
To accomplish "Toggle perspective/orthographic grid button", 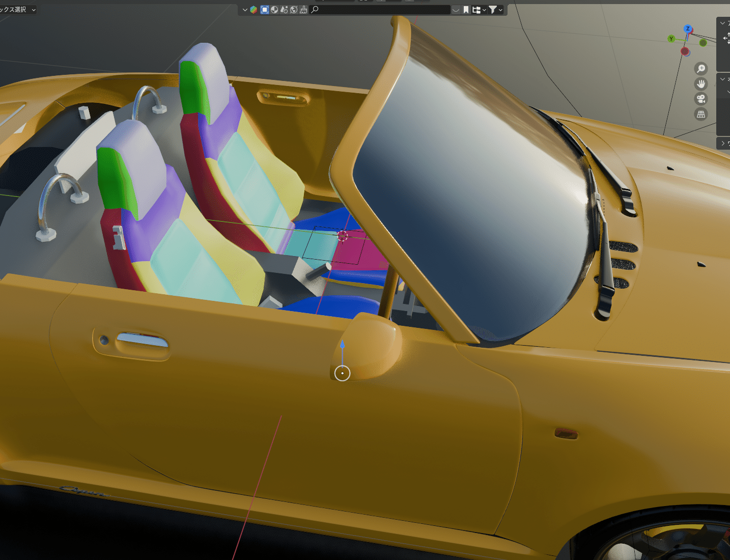I will 701,115.
